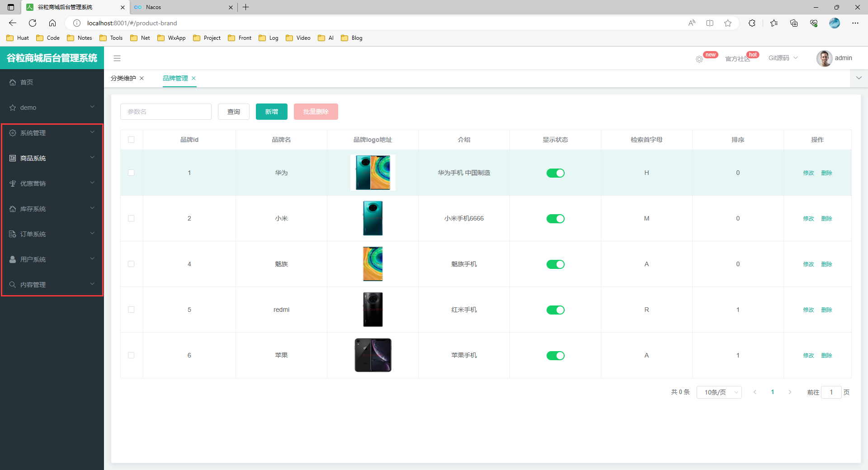
Task: Expand the Git源码 dropdown
Action: 783,58
